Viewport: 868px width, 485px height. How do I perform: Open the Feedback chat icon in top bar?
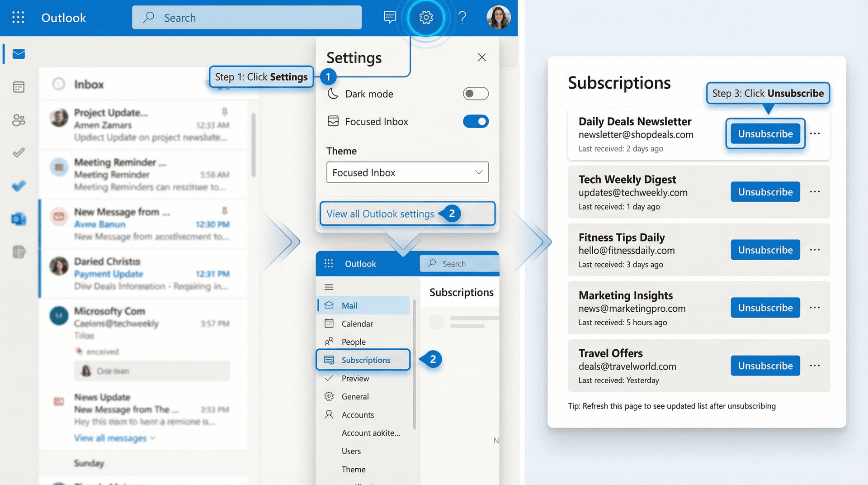pyautogui.click(x=389, y=18)
